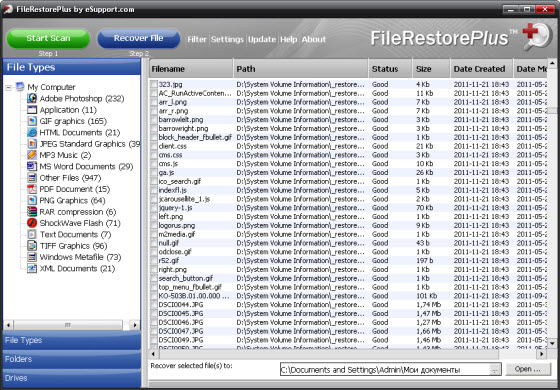Image resolution: width=560 pixels, height=390 pixels.
Task: Collapse the My Computer tree node
Action: coord(9,88)
